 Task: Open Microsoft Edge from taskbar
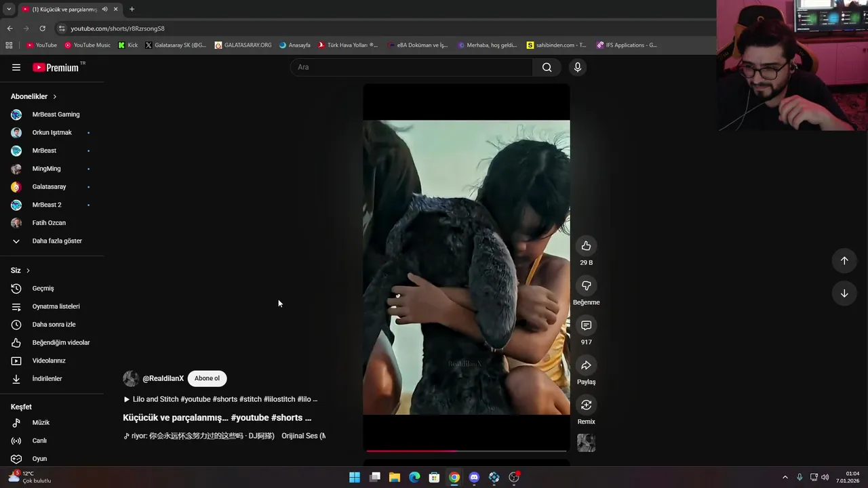point(414,477)
